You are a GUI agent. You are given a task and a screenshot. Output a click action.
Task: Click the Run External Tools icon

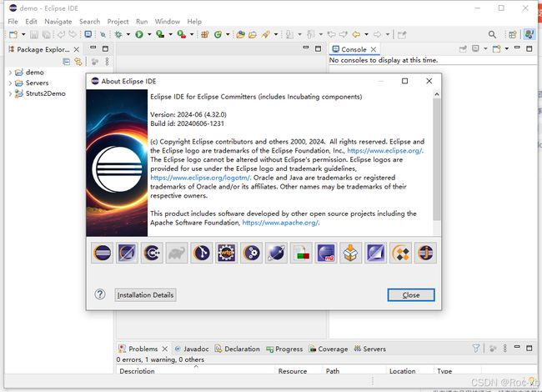(x=181, y=34)
